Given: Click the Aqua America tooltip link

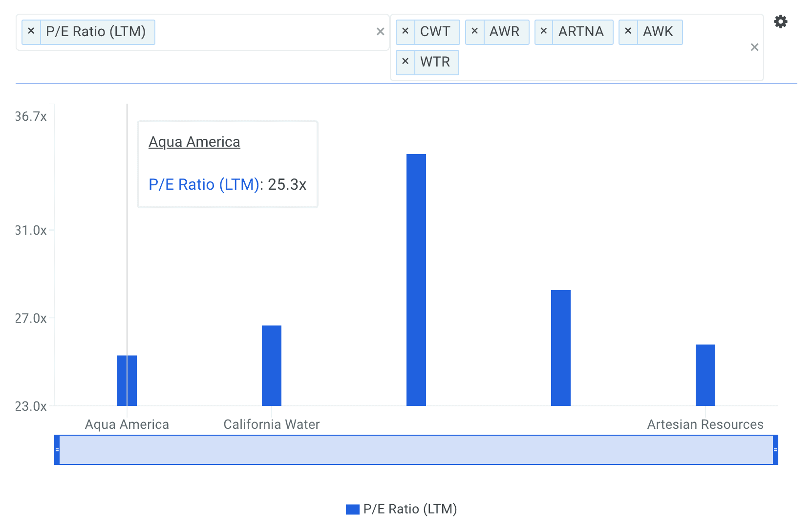Looking at the screenshot, I should point(194,142).
